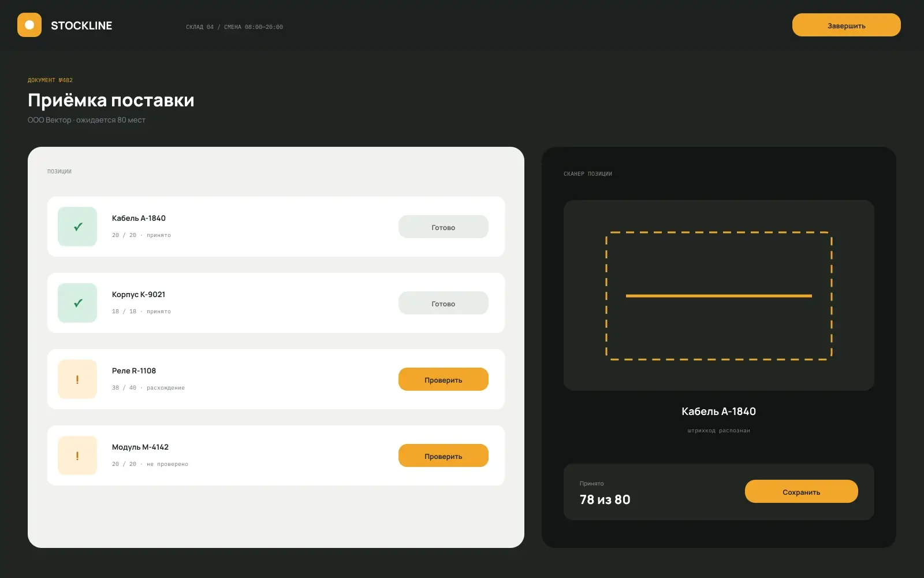Select the Реле R-1108 item name
The width and height of the screenshot is (924, 578).
tap(134, 370)
